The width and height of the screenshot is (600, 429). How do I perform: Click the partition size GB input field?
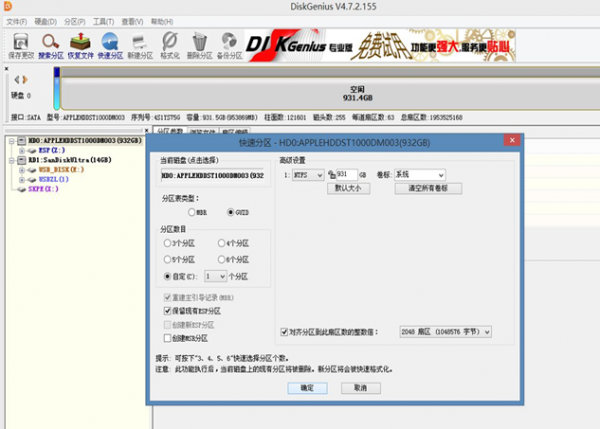(x=346, y=175)
